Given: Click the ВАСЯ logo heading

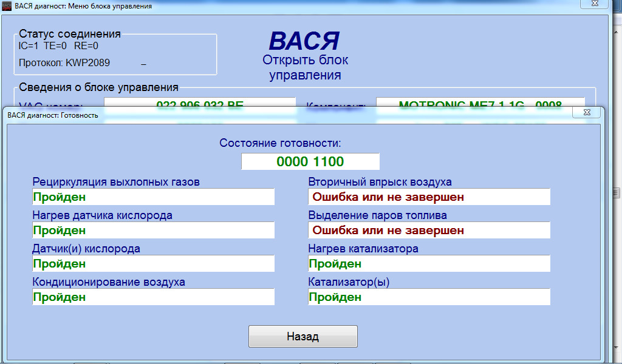Looking at the screenshot, I should click(304, 41).
